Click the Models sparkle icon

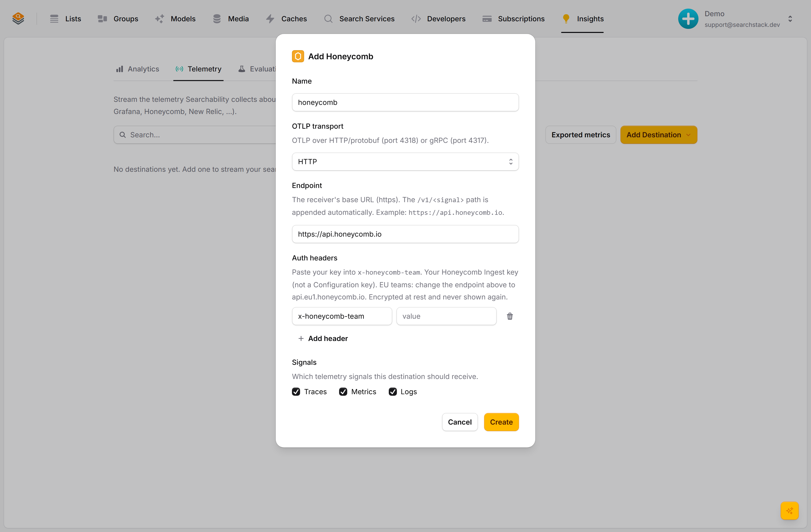point(159,19)
